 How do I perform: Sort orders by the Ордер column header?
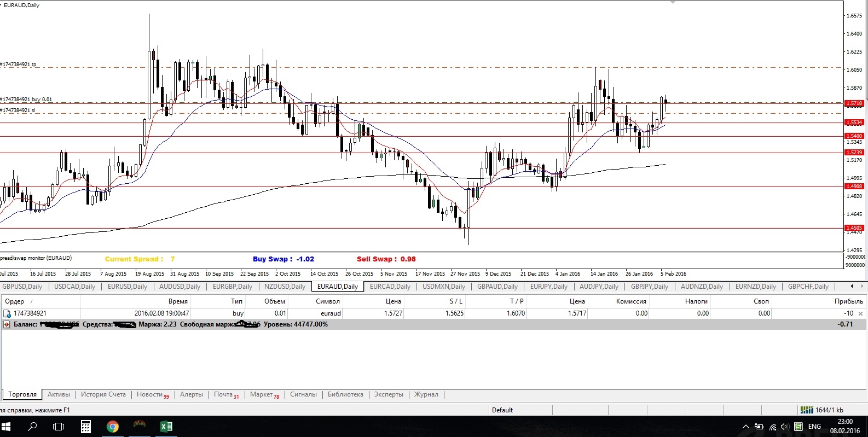40,301
